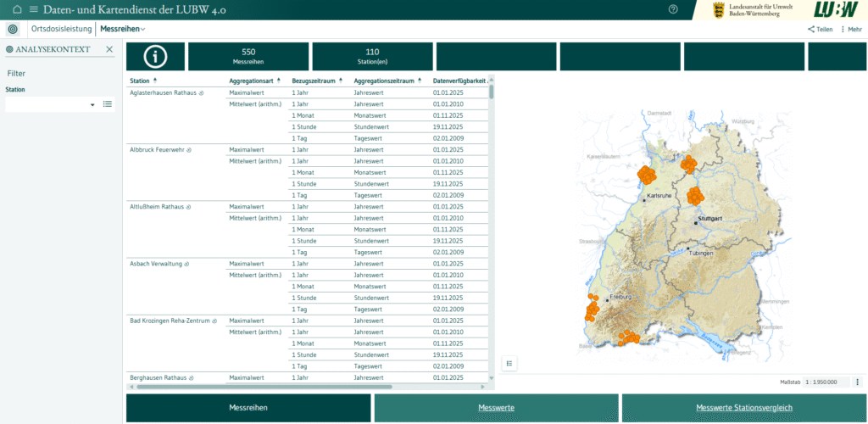868x424 pixels.
Task: Switch to Messwerte Stationsvergleich tab
Action: click(x=744, y=408)
